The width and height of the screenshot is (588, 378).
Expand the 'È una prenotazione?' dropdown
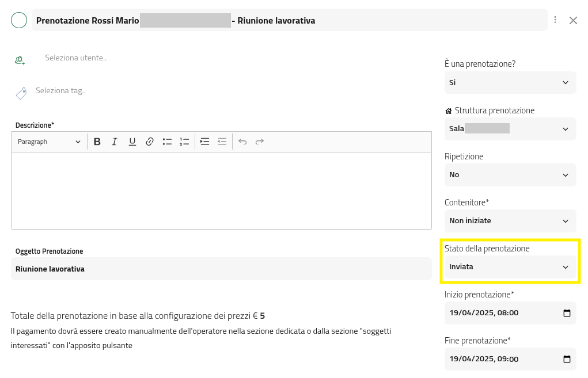point(510,83)
